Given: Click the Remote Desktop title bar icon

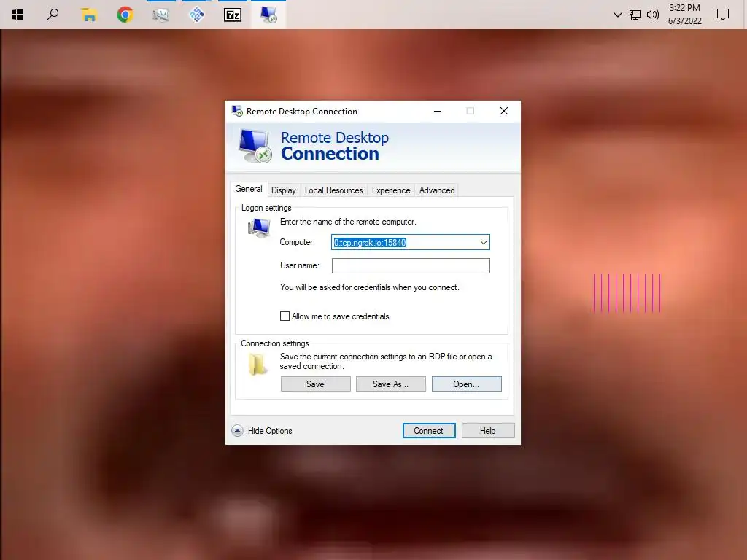Looking at the screenshot, I should [x=237, y=111].
